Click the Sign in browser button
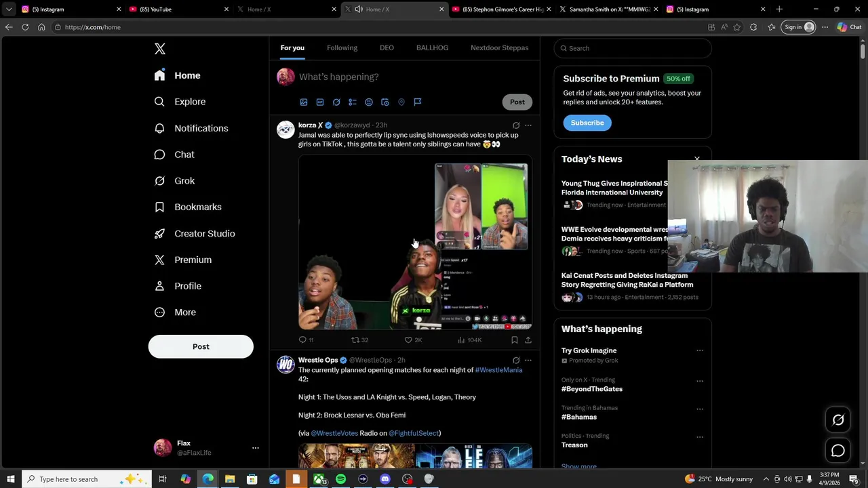 pos(799,27)
